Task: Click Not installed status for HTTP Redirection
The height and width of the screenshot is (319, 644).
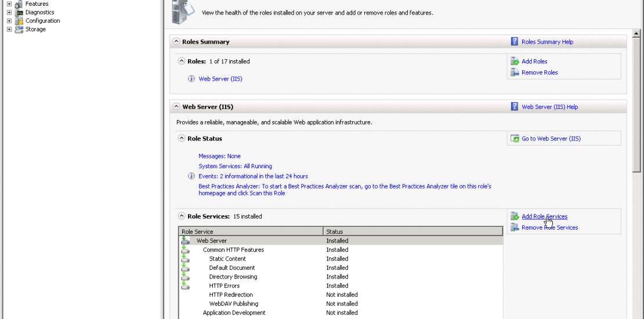Action: [342, 295]
